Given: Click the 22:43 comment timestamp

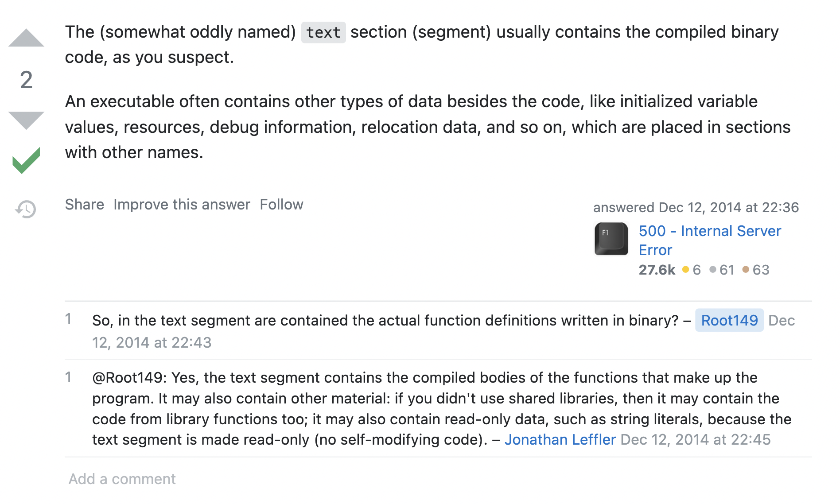Looking at the screenshot, I should 152,342.
